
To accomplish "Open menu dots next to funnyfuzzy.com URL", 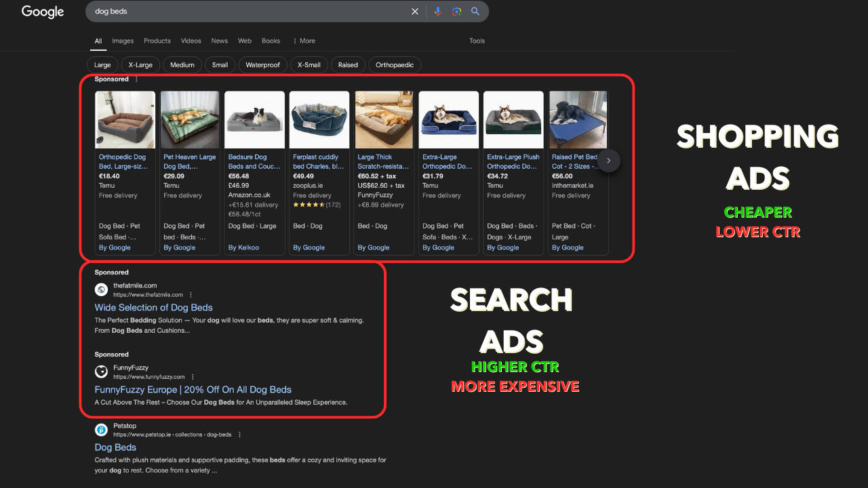I will tap(193, 377).
